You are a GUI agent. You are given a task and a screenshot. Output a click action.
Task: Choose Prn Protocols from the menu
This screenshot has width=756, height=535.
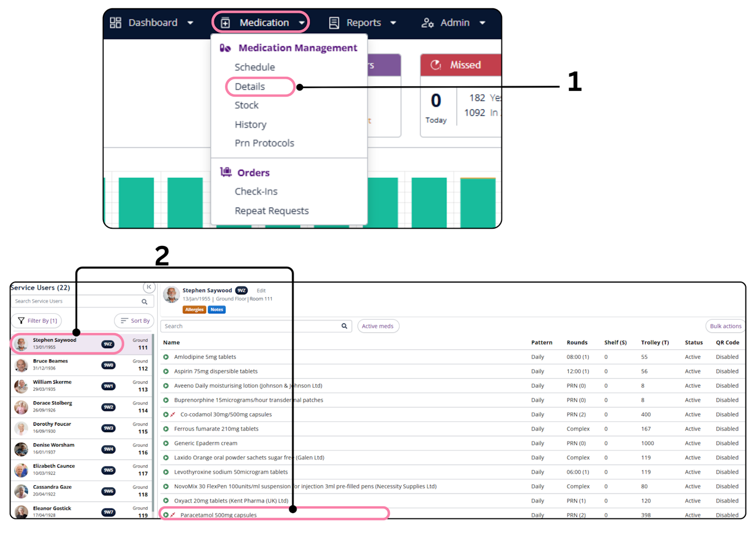[264, 143]
